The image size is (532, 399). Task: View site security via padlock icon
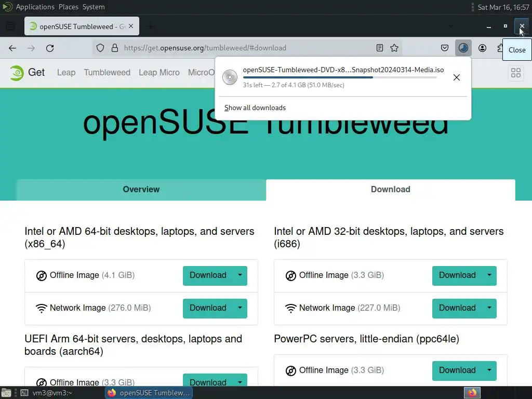coord(115,48)
